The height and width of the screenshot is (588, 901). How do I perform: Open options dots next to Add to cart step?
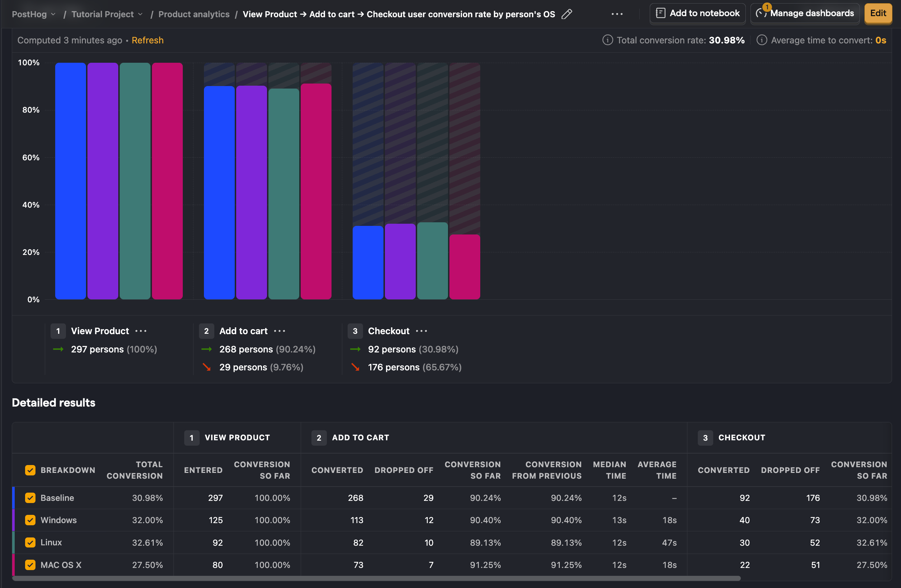pos(280,331)
